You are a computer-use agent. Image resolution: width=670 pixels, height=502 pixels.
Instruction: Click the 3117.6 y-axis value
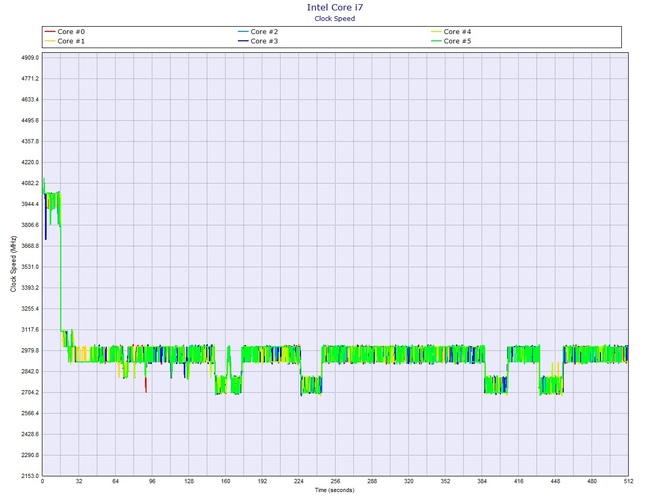pos(30,330)
